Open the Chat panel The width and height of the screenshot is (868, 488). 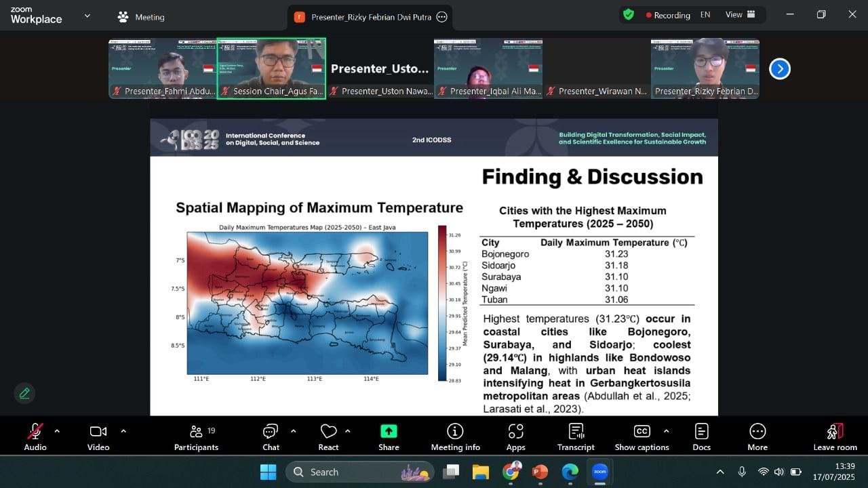coord(271,436)
